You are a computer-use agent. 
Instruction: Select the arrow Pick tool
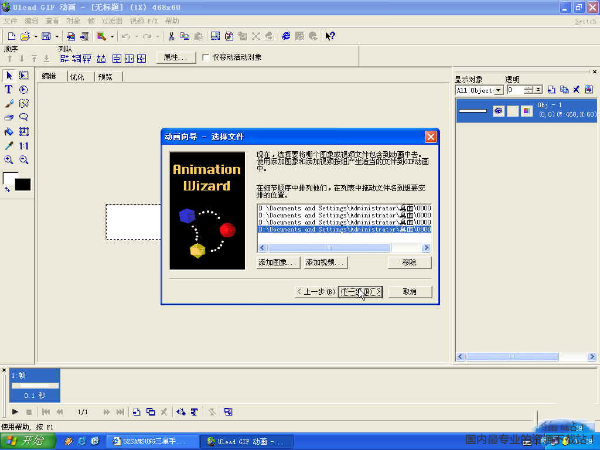(9, 75)
